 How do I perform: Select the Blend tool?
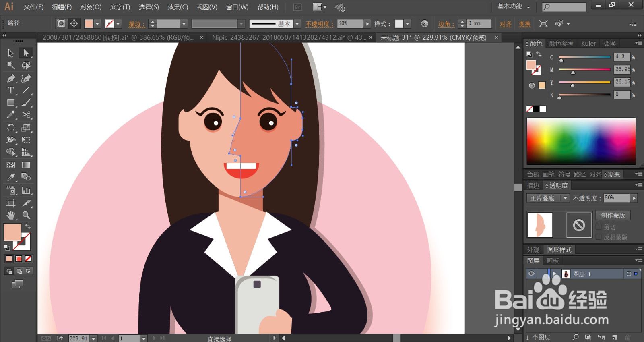[26, 177]
